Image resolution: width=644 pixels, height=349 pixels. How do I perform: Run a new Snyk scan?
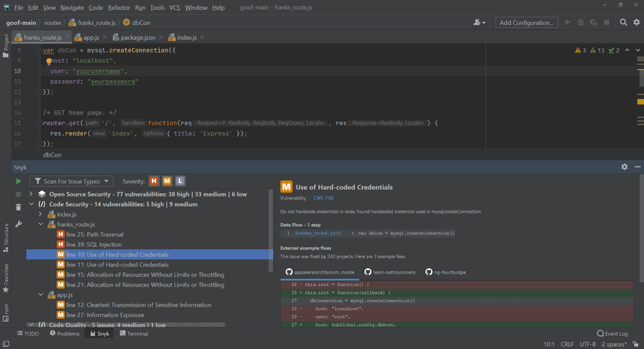(x=18, y=181)
